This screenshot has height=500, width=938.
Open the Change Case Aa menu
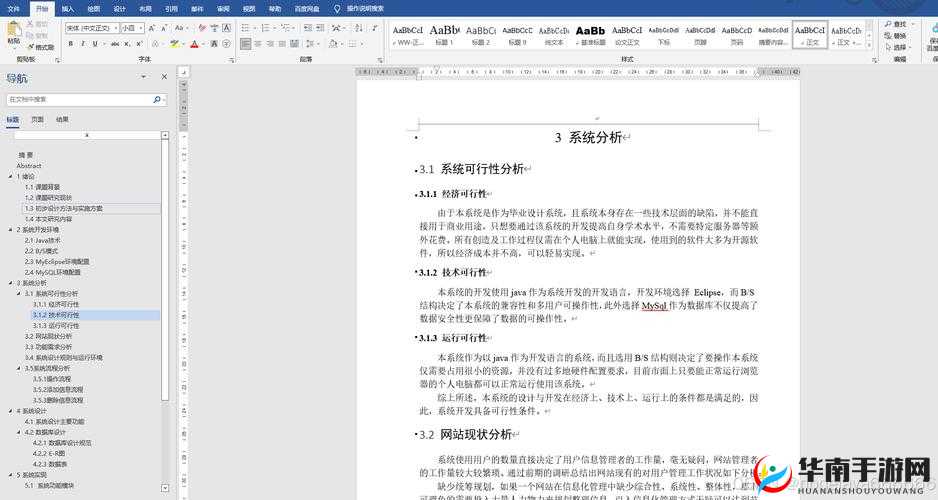[x=180, y=28]
